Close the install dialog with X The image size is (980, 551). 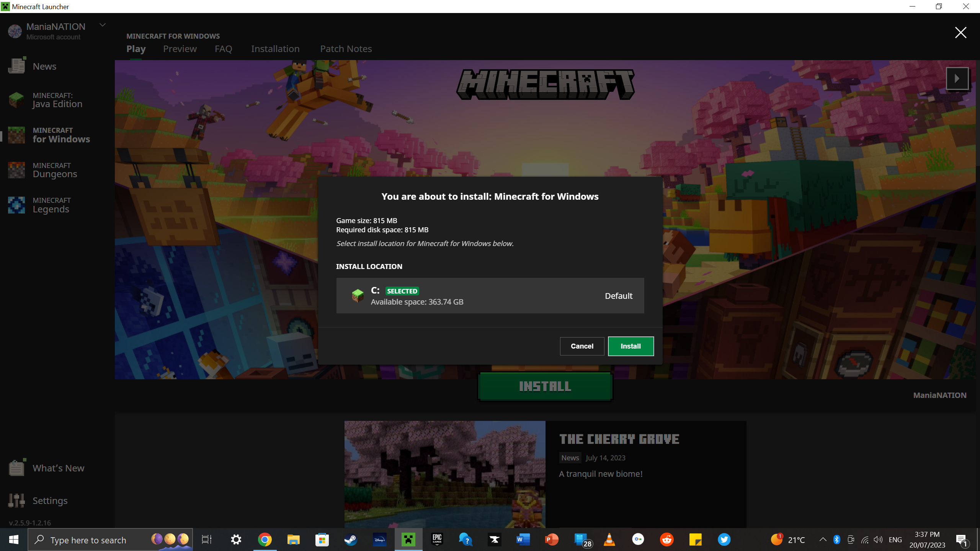(x=960, y=33)
